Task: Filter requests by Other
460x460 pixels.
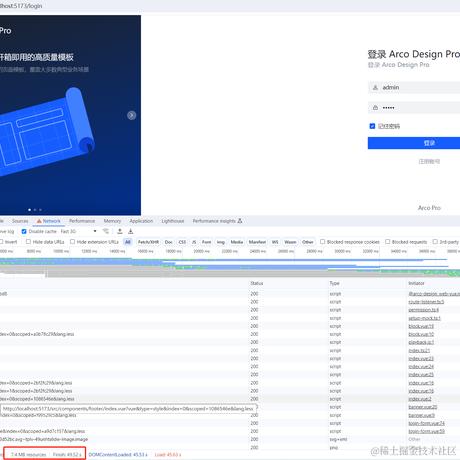Action: click(x=308, y=242)
